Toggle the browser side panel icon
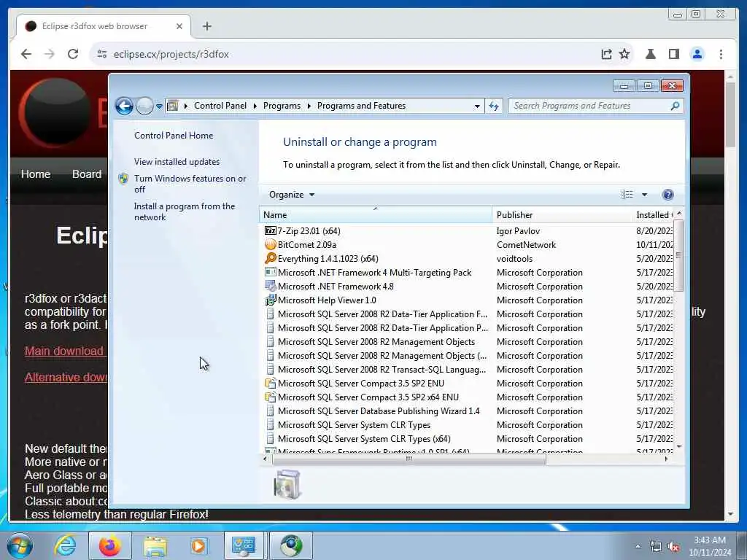This screenshot has width=747, height=560. click(x=673, y=54)
